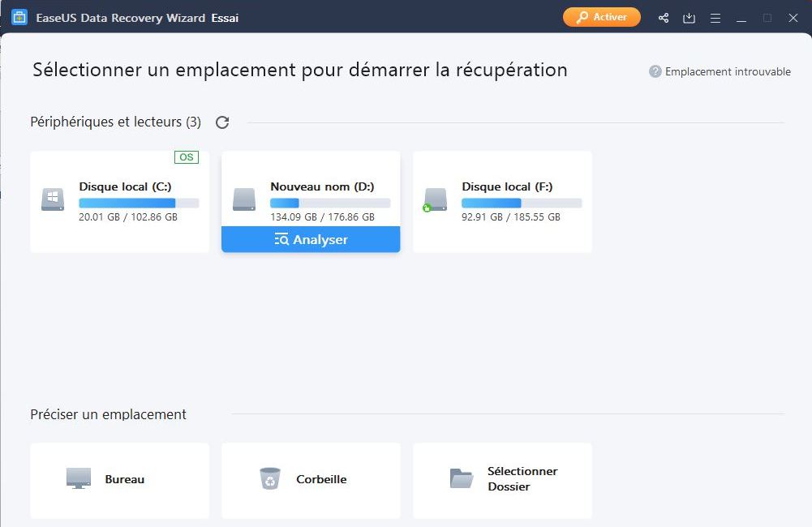Close the EaseUS window
This screenshot has width=812, height=527.
tap(793, 18)
